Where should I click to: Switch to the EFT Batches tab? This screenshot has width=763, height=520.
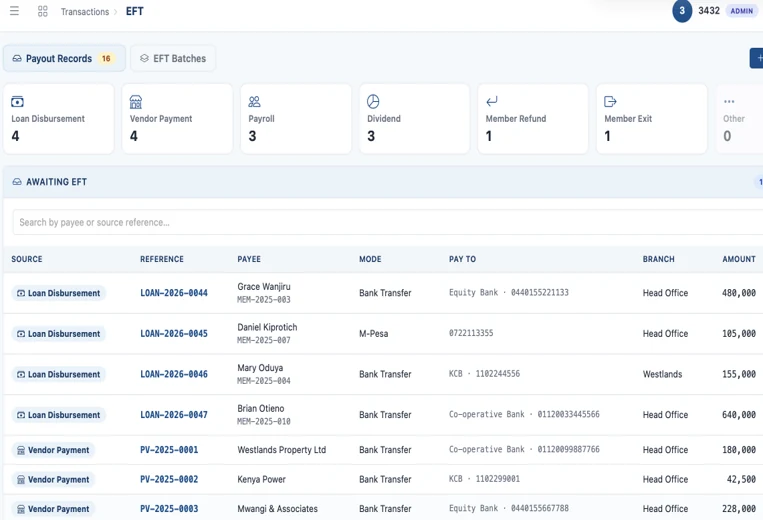[173, 58]
